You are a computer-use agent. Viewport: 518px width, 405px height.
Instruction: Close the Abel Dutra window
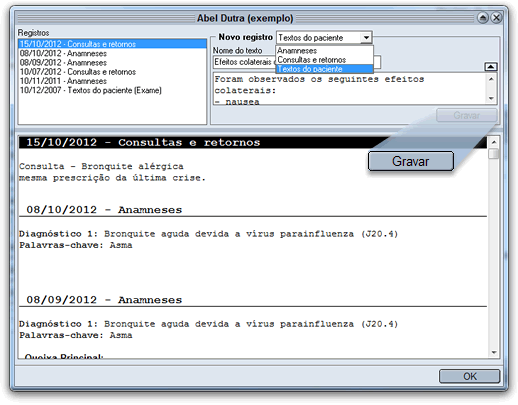pyautogui.click(x=496, y=18)
